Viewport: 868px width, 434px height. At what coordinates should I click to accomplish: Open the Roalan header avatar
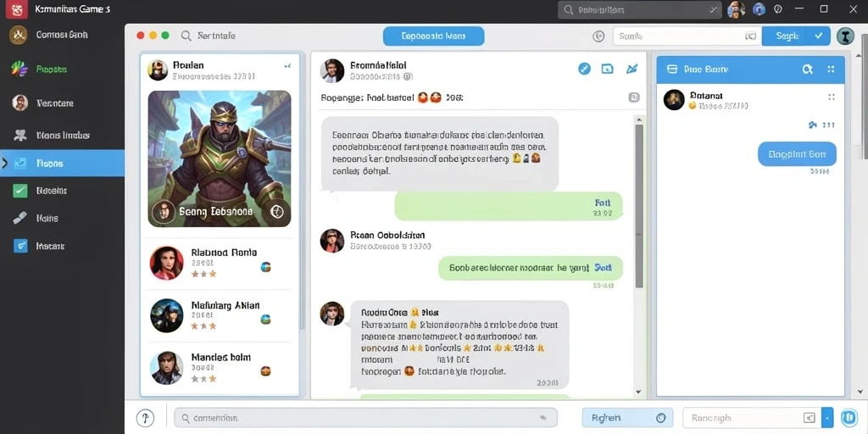pos(158,70)
